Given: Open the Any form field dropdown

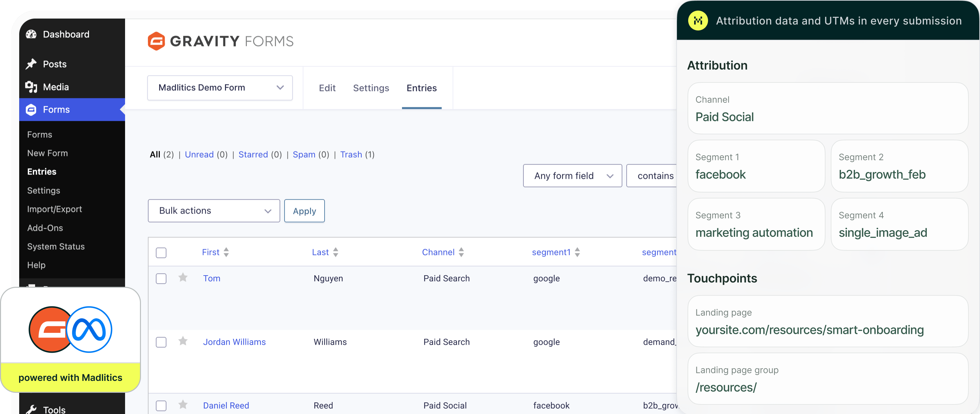Looking at the screenshot, I should 573,176.
